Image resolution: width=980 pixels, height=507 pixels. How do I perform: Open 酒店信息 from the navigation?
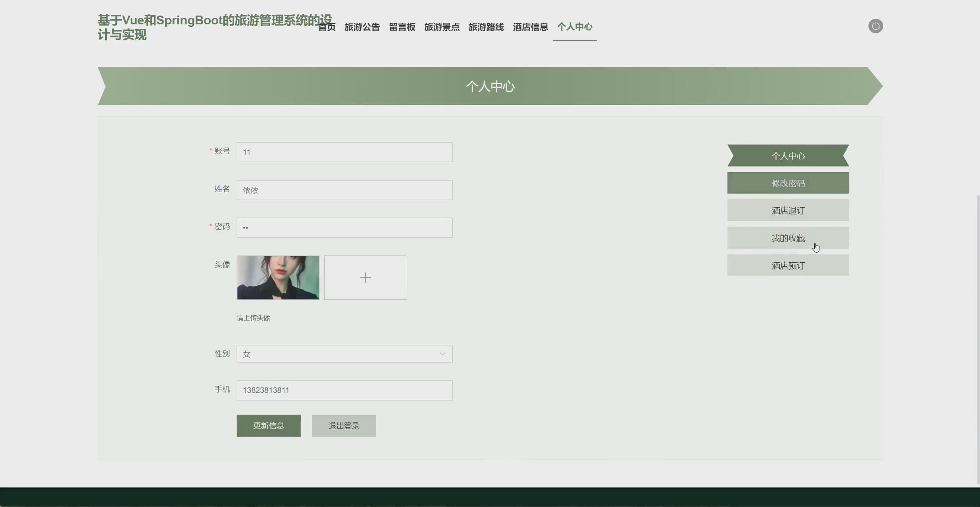point(530,27)
